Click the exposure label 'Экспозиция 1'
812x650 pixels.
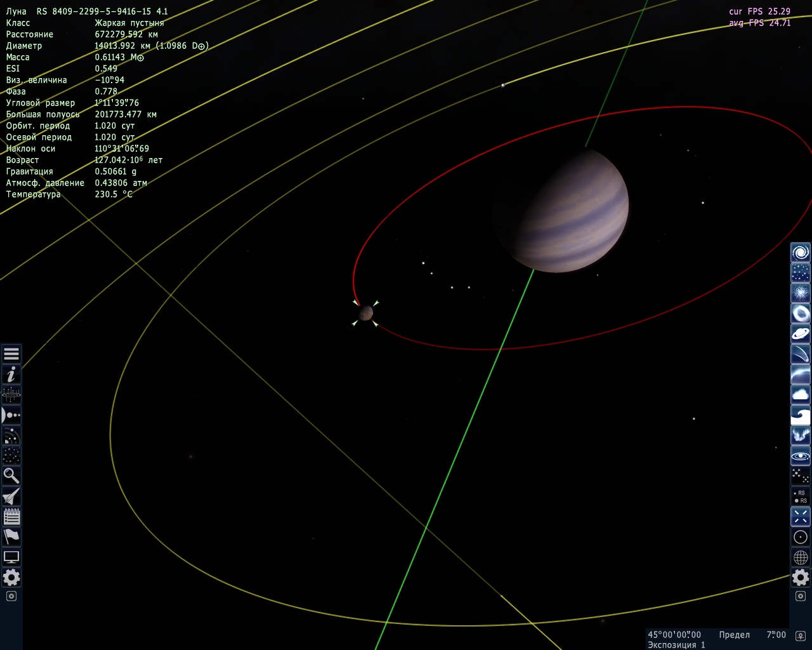tap(676, 645)
